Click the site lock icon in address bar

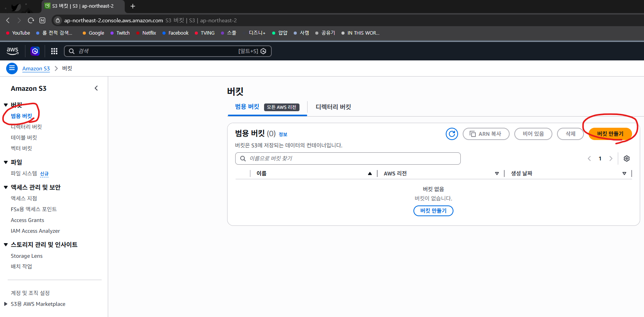[58, 20]
